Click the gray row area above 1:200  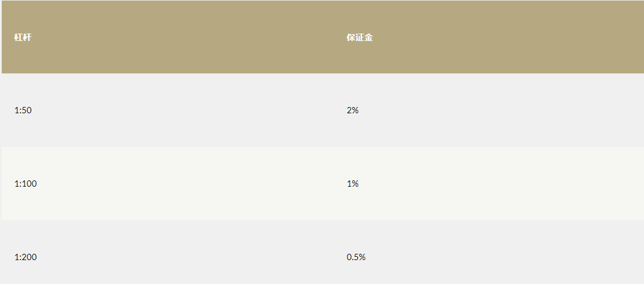26,237
